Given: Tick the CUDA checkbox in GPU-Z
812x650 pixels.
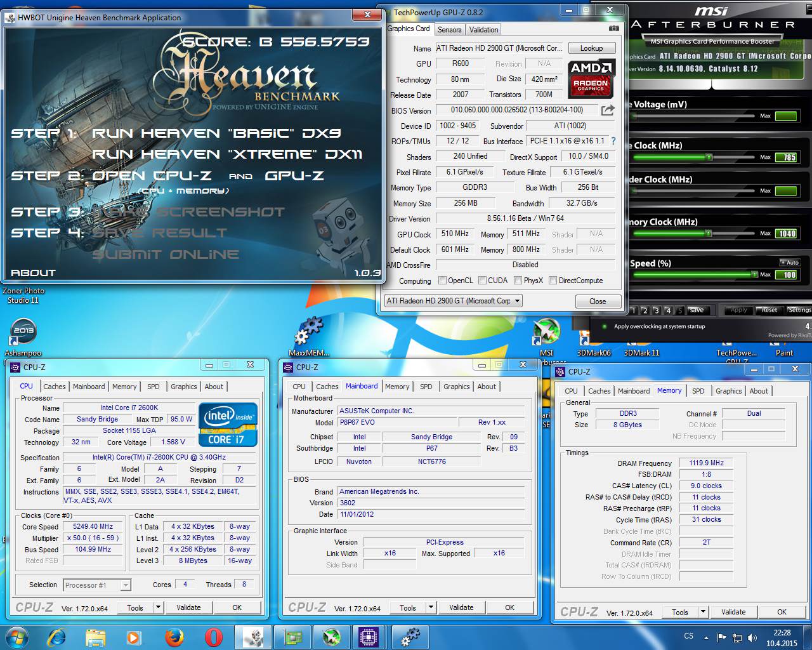Looking at the screenshot, I should pyautogui.click(x=483, y=280).
